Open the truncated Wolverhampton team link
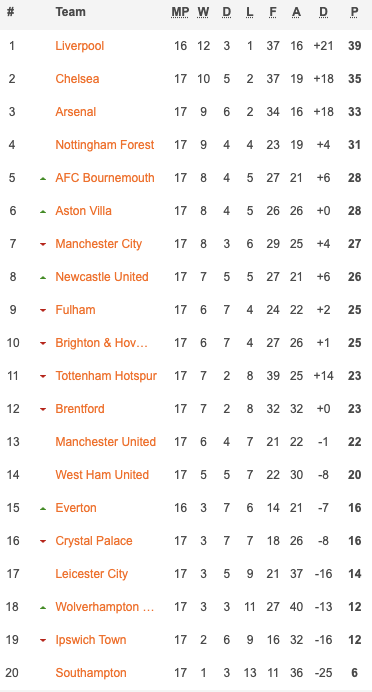 click(105, 607)
